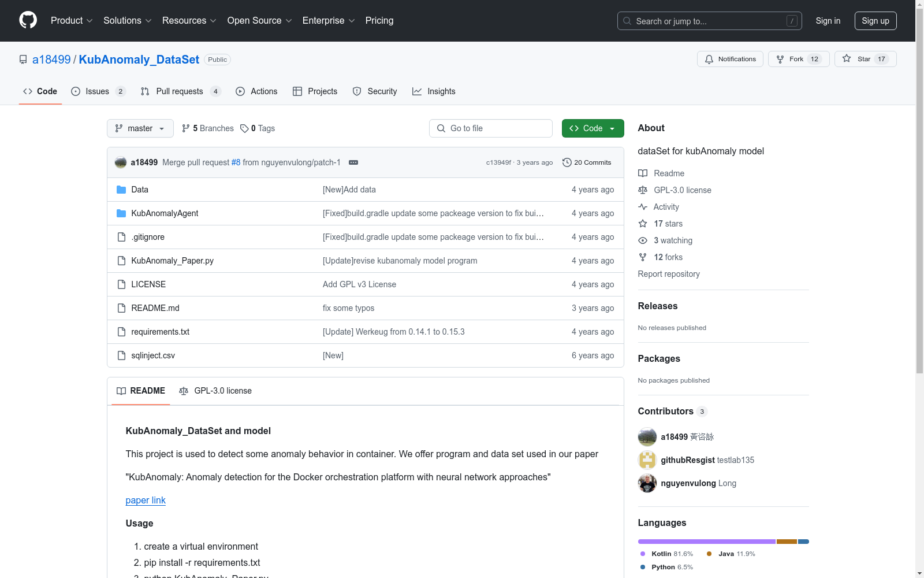Click the fork icon in Fork button
The height and width of the screenshot is (578, 924).
click(780, 59)
